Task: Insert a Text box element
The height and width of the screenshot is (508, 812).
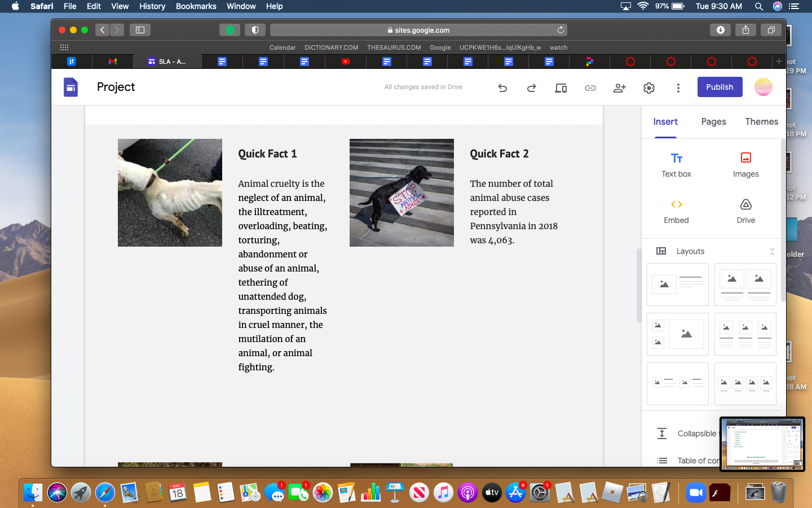Action: click(676, 164)
